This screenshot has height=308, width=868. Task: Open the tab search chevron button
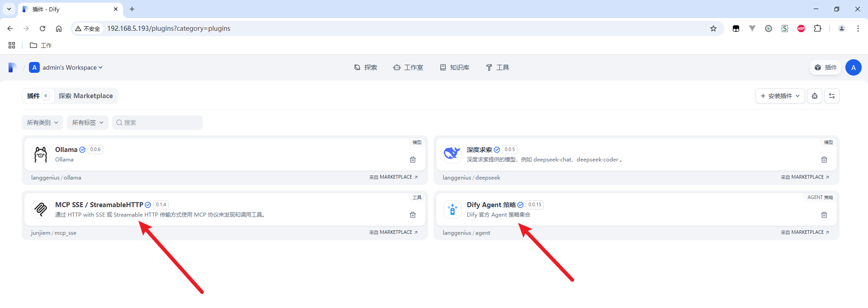click(9, 9)
